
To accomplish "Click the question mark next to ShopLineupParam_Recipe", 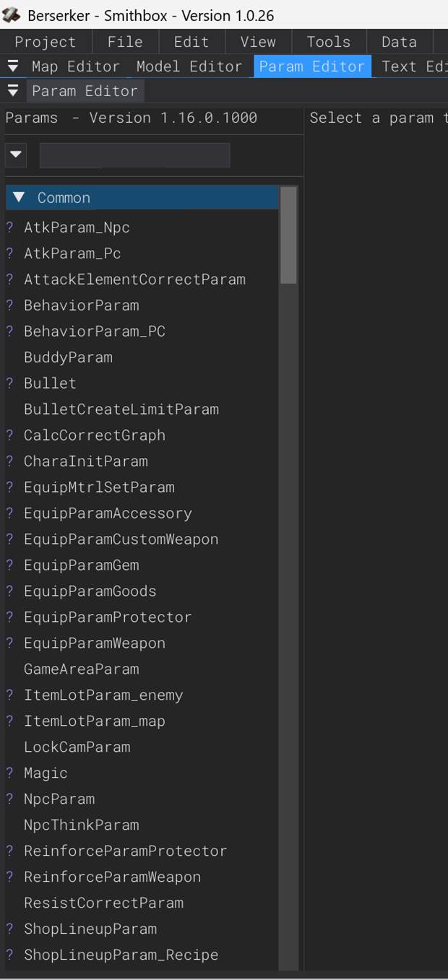I will pyautogui.click(x=10, y=955).
